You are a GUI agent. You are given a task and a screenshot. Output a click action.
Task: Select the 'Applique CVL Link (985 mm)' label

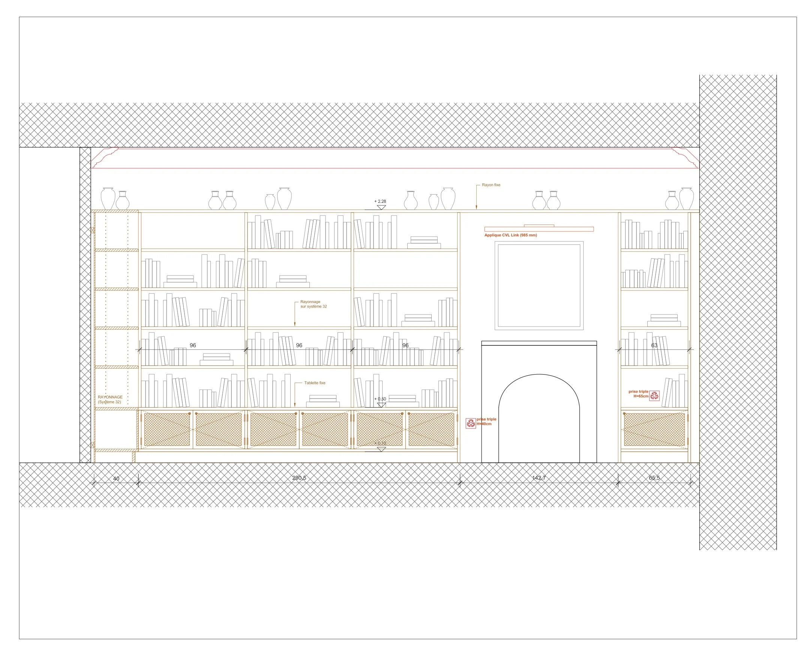(510, 235)
